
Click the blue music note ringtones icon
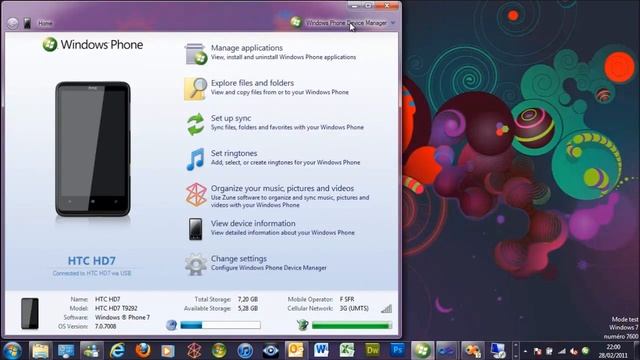coord(196,159)
